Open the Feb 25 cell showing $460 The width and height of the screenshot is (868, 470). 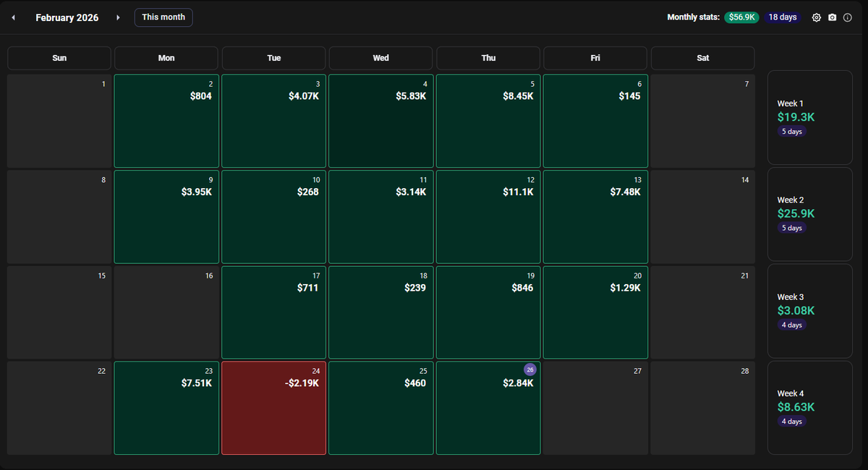tap(381, 409)
